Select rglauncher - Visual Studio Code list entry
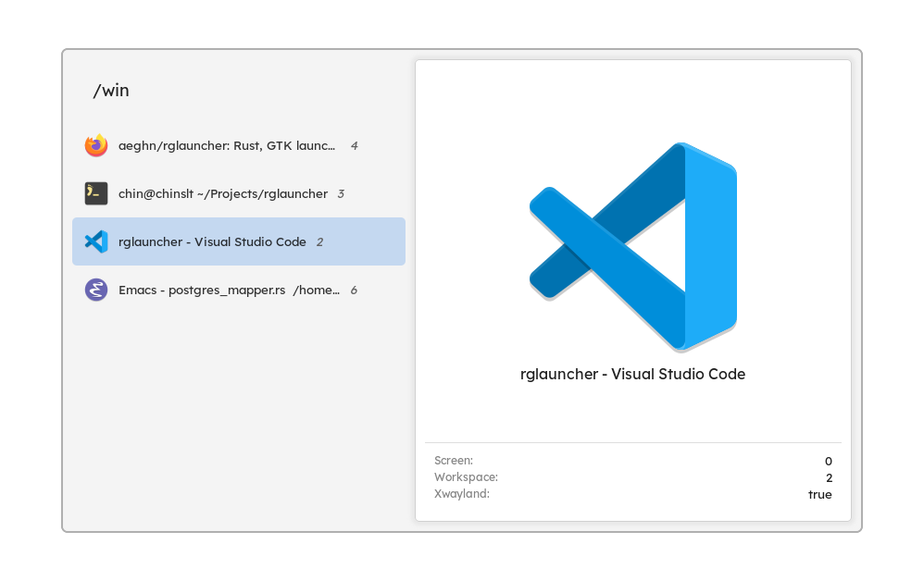This screenshot has width=924, height=581. click(239, 242)
